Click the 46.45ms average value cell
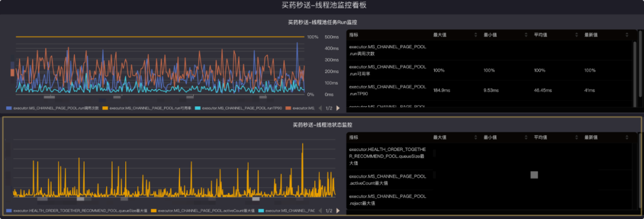644x219 pixels. tap(543, 90)
